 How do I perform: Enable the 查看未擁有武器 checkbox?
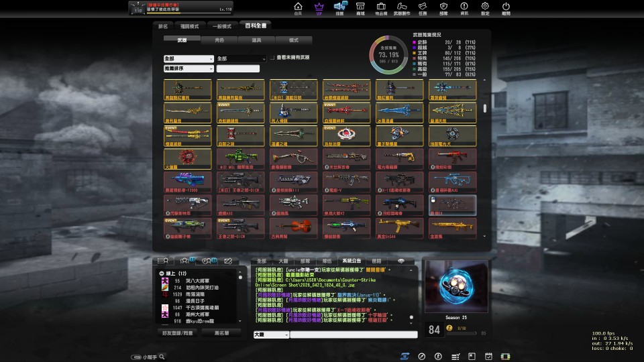[273, 59]
